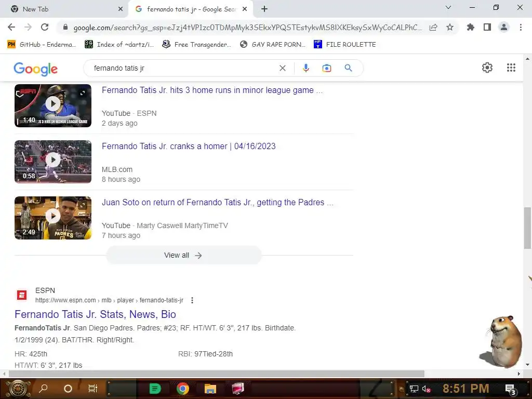Screen dimensions: 532x399
Task: Play the Juan Soto Padres video thumbnail
Action: [53, 218]
